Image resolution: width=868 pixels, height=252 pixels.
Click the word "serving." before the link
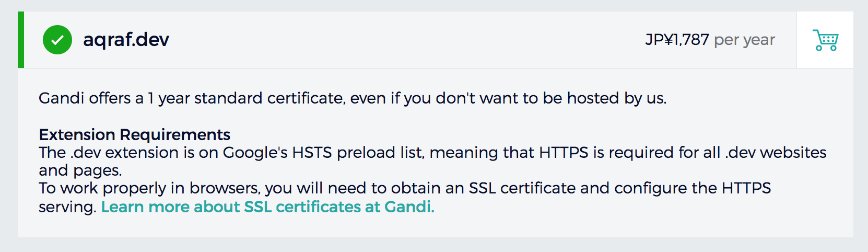pyautogui.click(x=68, y=208)
